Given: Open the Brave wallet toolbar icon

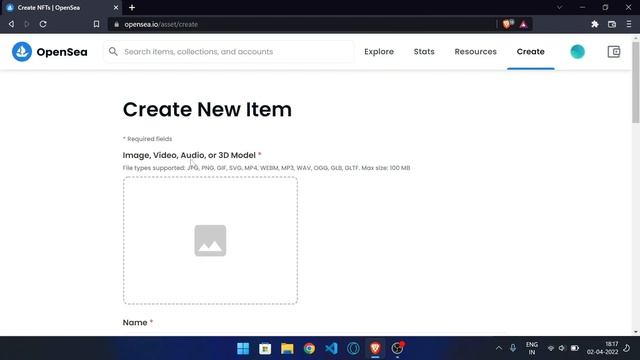Looking at the screenshot, I should [611, 24].
